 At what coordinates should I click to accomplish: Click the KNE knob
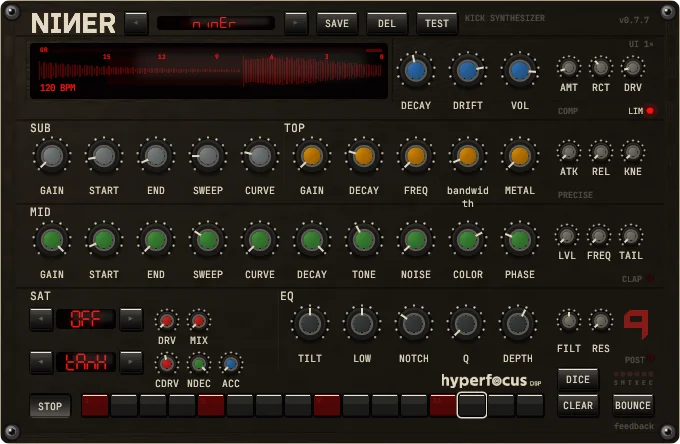coord(633,152)
